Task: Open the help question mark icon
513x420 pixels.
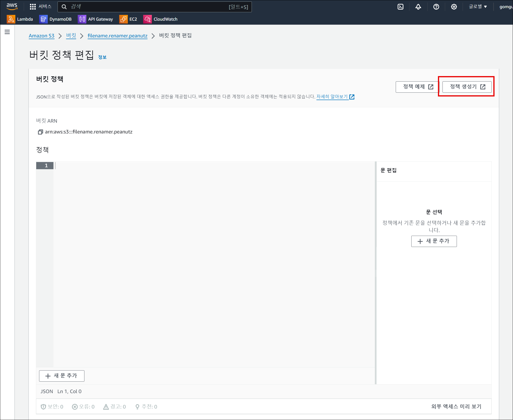Action: (x=436, y=7)
